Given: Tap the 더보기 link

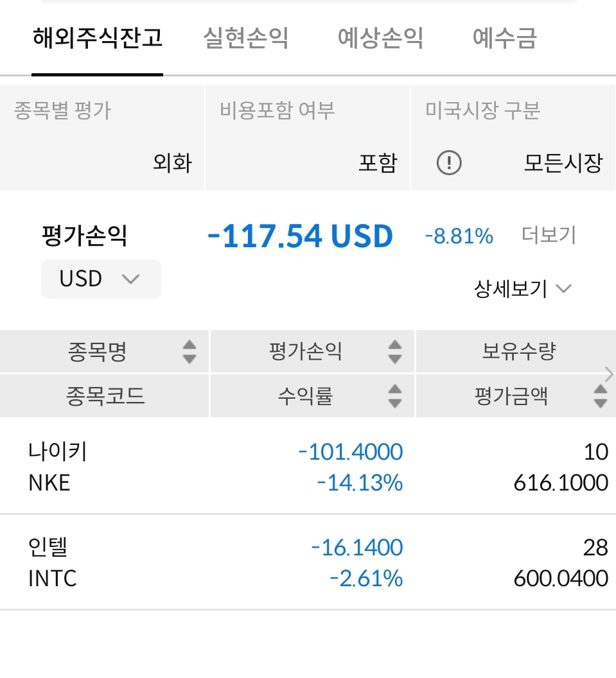Looking at the screenshot, I should pyautogui.click(x=549, y=236).
